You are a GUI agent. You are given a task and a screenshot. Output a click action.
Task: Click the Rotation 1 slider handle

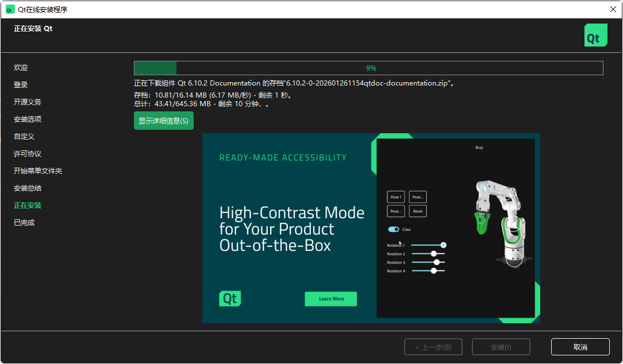click(x=443, y=245)
